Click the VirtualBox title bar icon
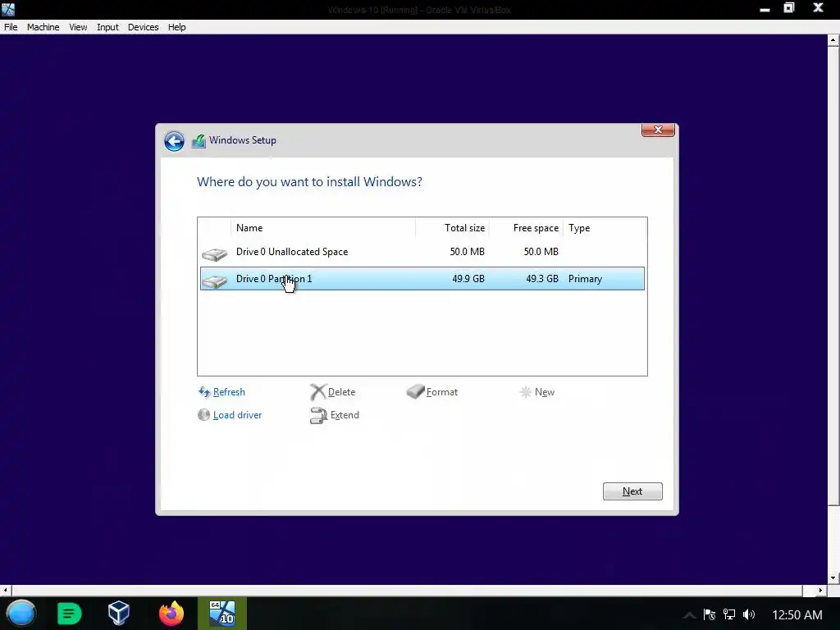The height and width of the screenshot is (630, 840). [x=8, y=9]
